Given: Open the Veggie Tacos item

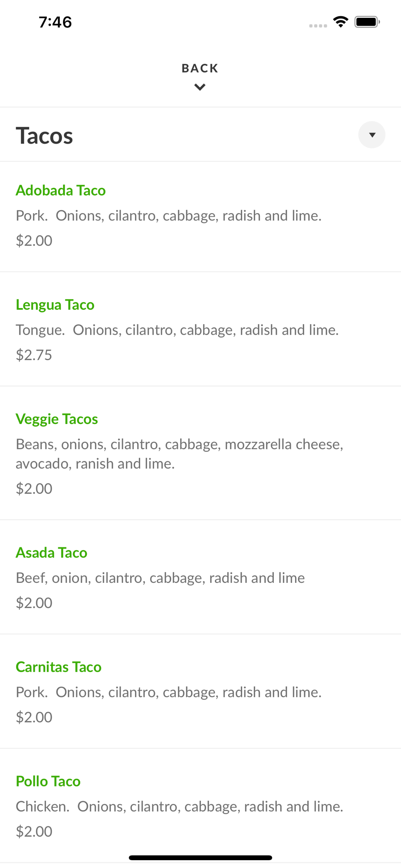Looking at the screenshot, I should click(x=57, y=419).
